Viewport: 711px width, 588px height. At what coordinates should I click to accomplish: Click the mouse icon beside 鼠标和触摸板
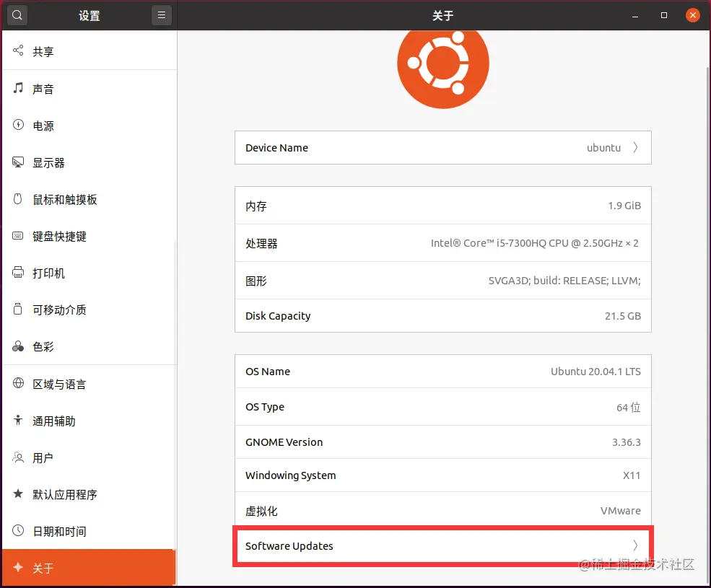click(17, 198)
